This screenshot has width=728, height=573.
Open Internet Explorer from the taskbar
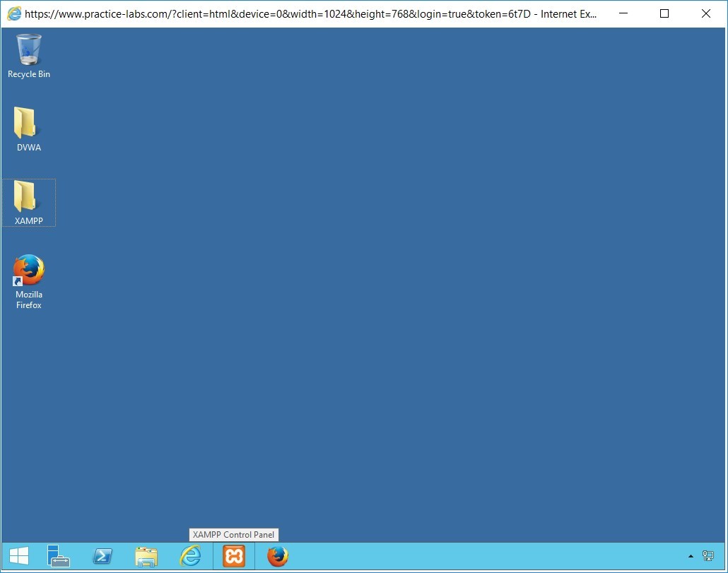(190, 556)
